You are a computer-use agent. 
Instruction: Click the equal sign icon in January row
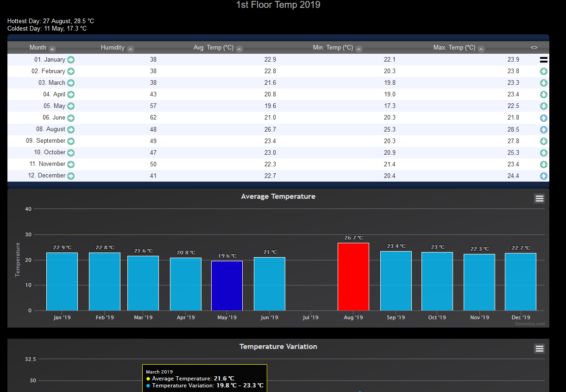544,60
